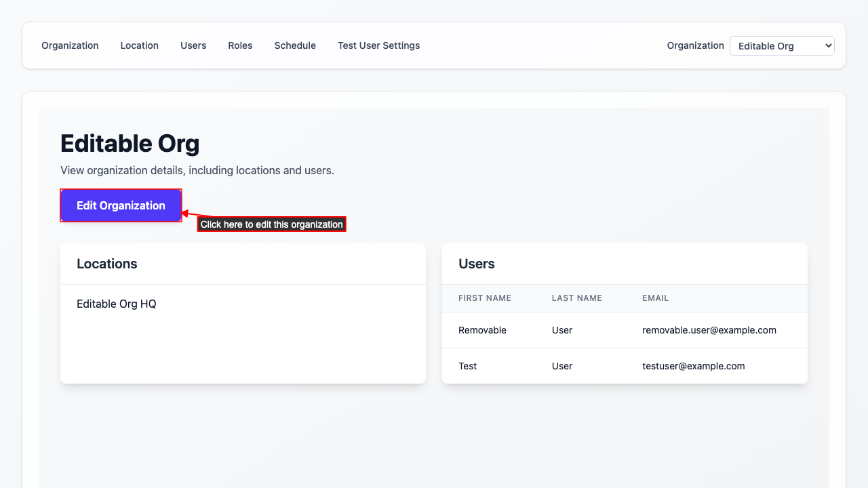Sort by the LAST NAME column header
This screenshot has height=488, width=868.
pos(576,298)
